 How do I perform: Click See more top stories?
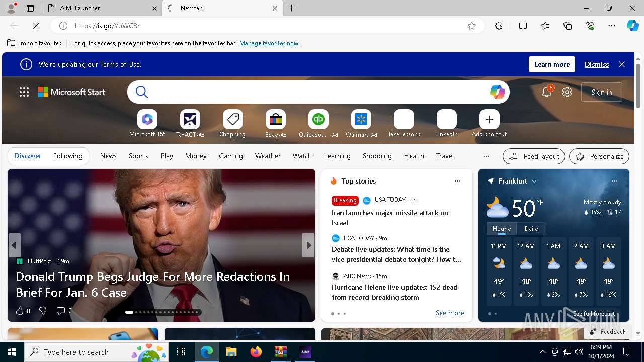point(450,313)
